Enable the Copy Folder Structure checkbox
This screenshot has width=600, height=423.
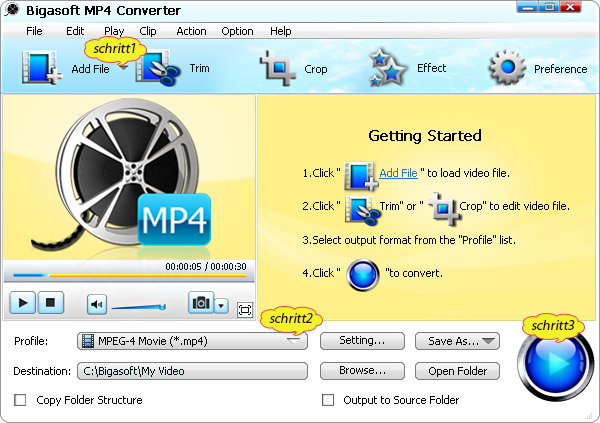20,400
